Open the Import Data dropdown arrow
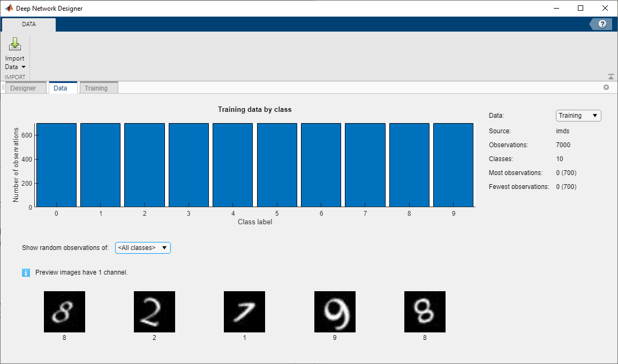This screenshot has width=618, height=364. pyautogui.click(x=24, y=67)
